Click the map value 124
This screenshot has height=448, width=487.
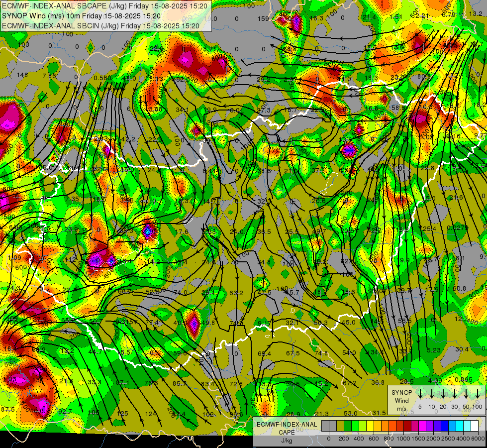151,414
